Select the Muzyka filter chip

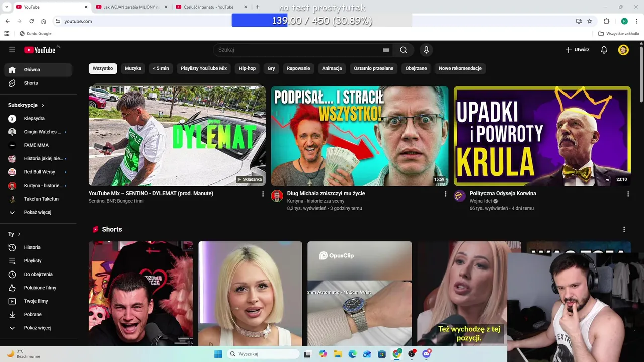click(133, 68)
